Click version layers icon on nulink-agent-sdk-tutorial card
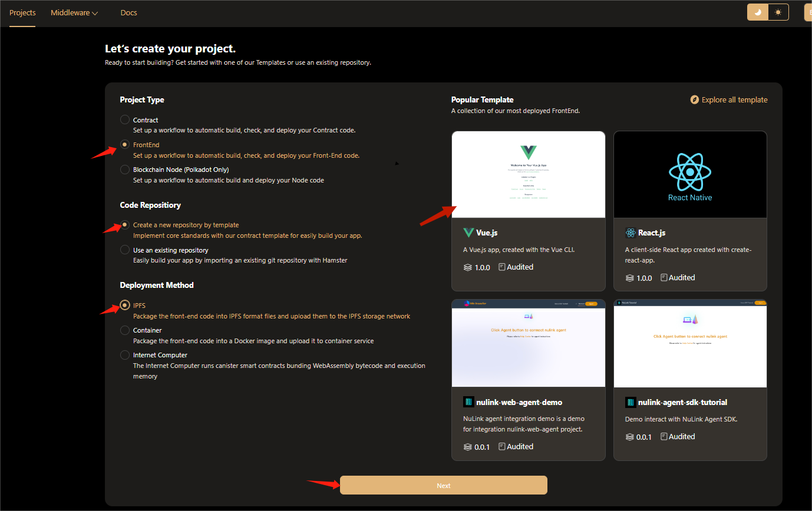 coord(630,437)
